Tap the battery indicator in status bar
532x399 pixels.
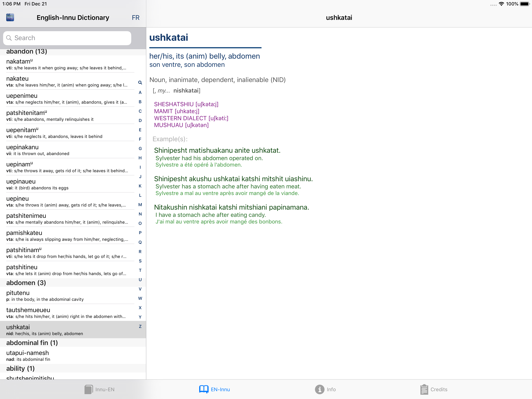point(525,4)
